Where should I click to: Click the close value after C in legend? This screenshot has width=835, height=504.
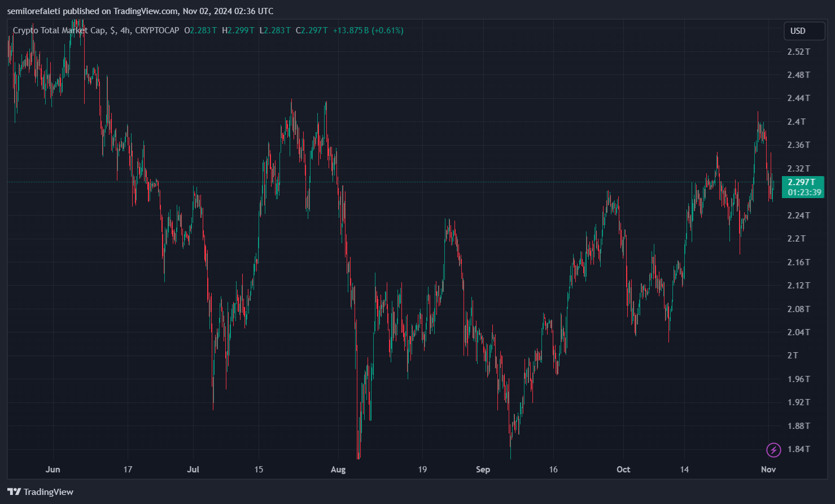tap(314, 30)
